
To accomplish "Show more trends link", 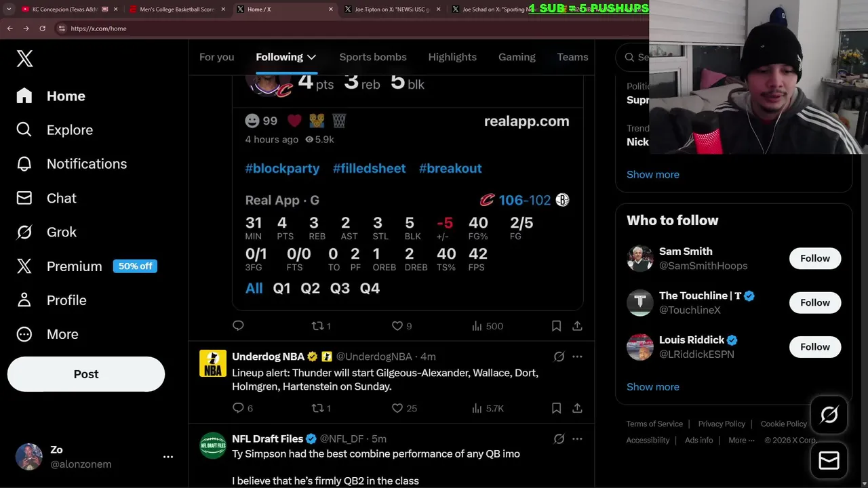I will (x=652, y=174).
